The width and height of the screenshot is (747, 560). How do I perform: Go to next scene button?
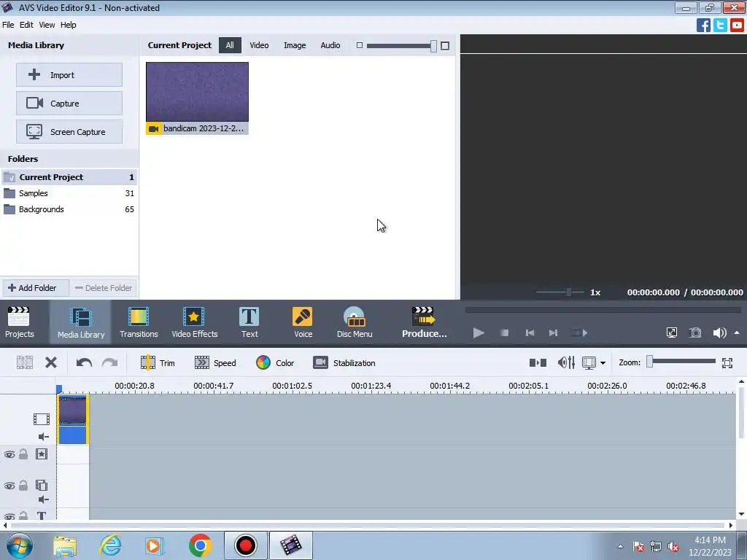tap(580, 332)
